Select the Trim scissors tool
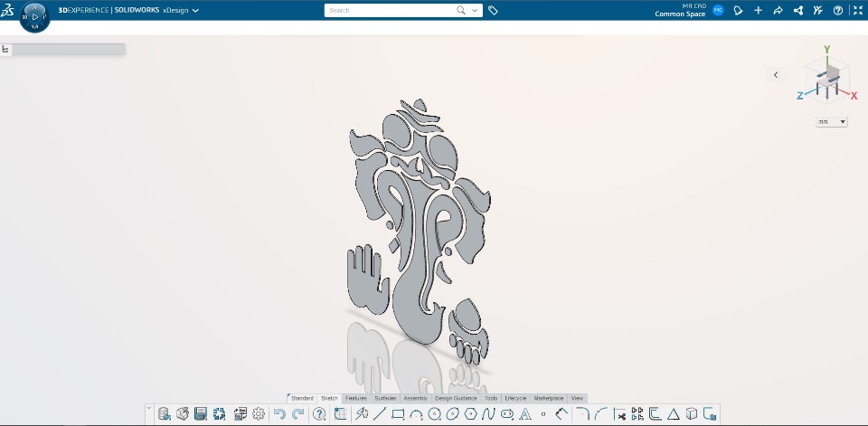 619,414
